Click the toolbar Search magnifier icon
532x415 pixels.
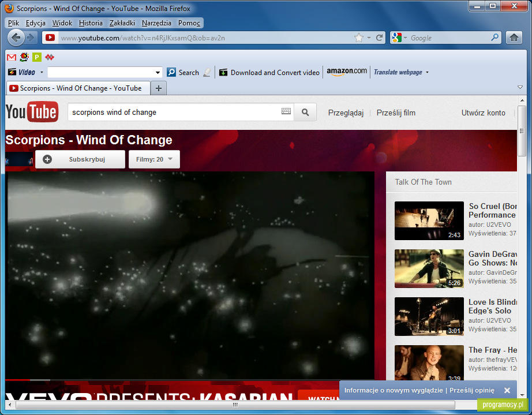[x=171, y=72]
